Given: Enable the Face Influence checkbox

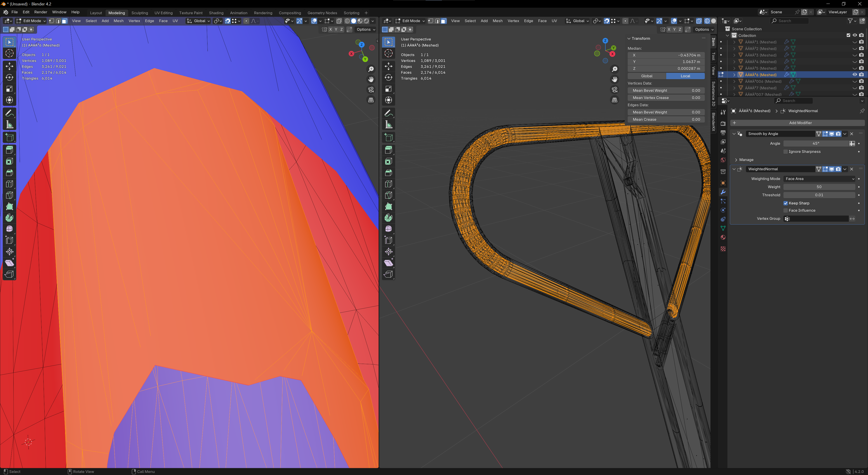Looking at the screenshot, I should click(785, 210).
